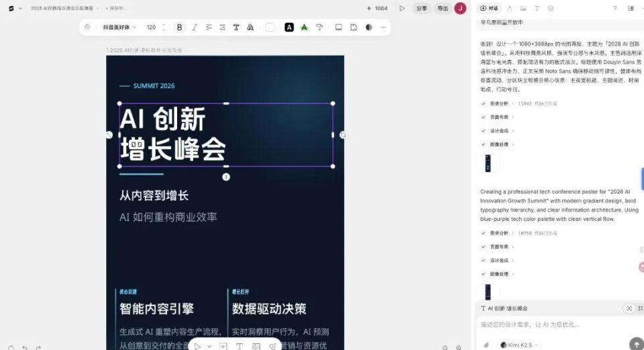The image size is (644, 350).
Task: Click the AI magic icon in text toolbar
Action: (87, 27)
